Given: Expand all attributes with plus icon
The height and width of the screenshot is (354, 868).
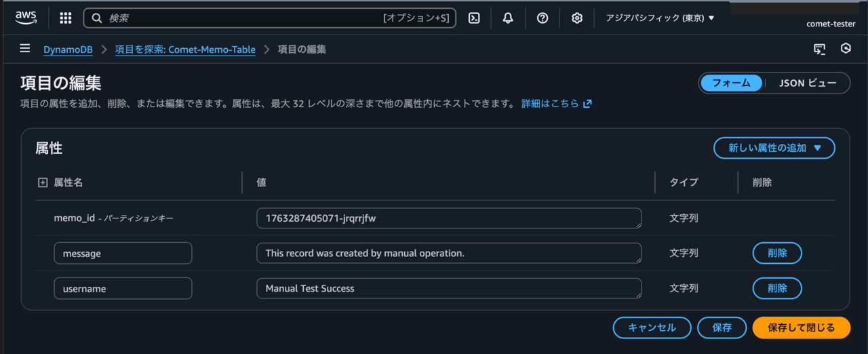Looking at the screenshot, I should (x=43, y=182).
